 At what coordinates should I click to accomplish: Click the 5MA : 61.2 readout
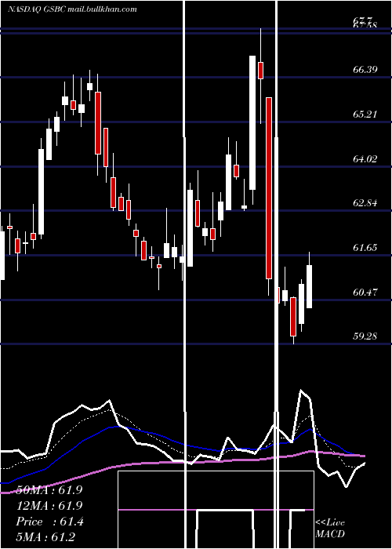pos(45,537)
